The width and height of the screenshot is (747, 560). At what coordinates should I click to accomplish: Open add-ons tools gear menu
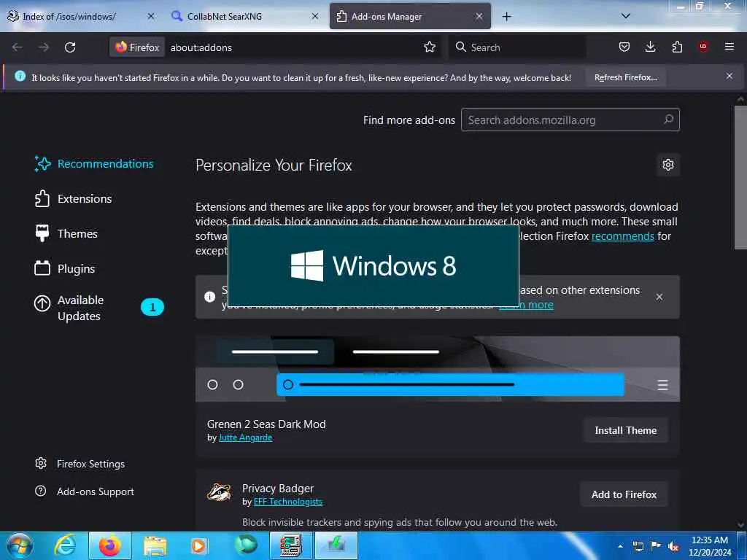668,165
